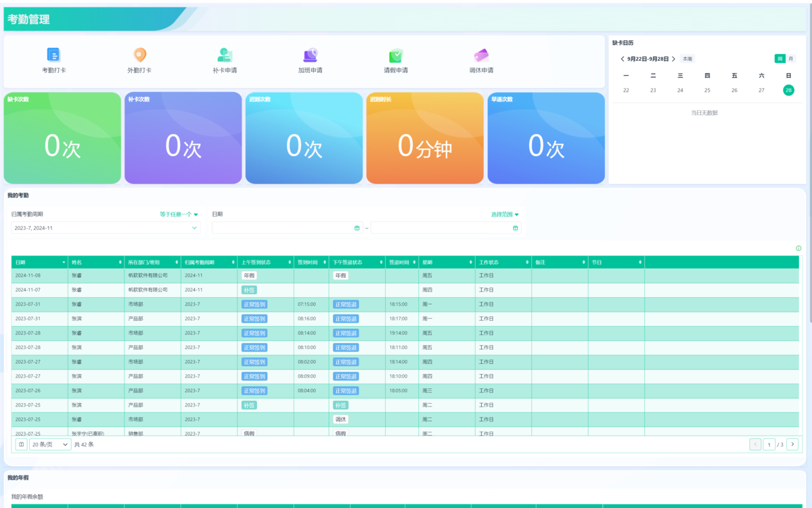This screenshot has height=508, width=812.
Task: Switch calendar to 月 month view
Action: pos(791,59)
